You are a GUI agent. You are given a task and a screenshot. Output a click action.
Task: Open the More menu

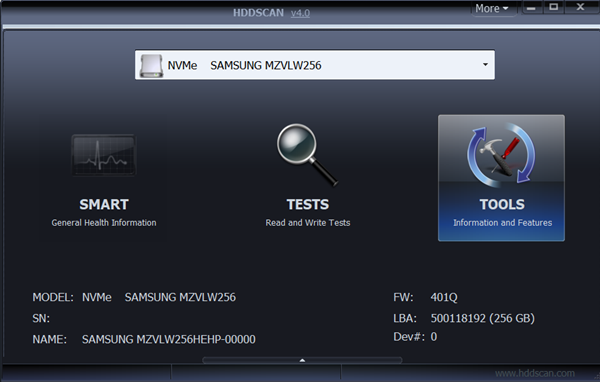pyautogui.click(x=492, y=8)
